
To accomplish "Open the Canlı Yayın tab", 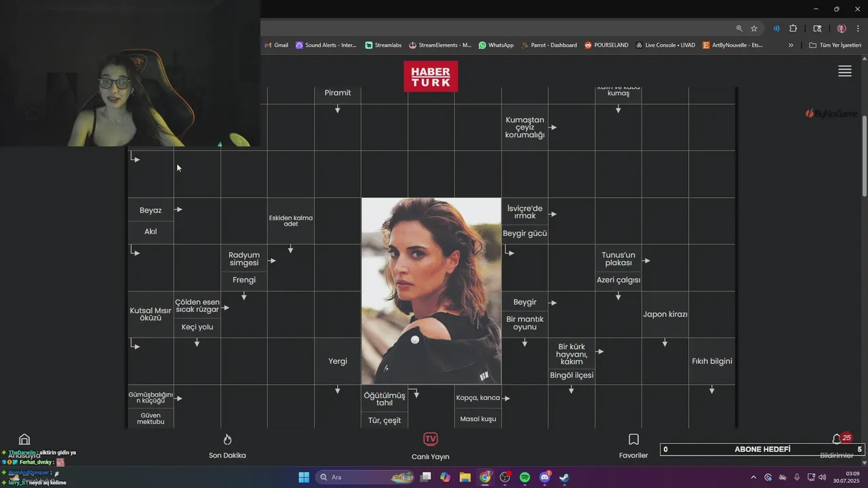I will [431, 447].
